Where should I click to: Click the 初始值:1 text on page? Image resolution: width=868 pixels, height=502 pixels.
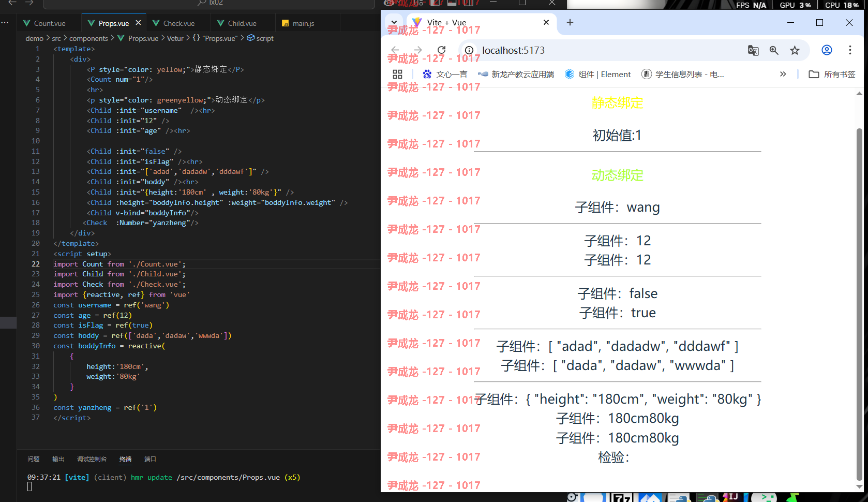(x=617, y=136)
